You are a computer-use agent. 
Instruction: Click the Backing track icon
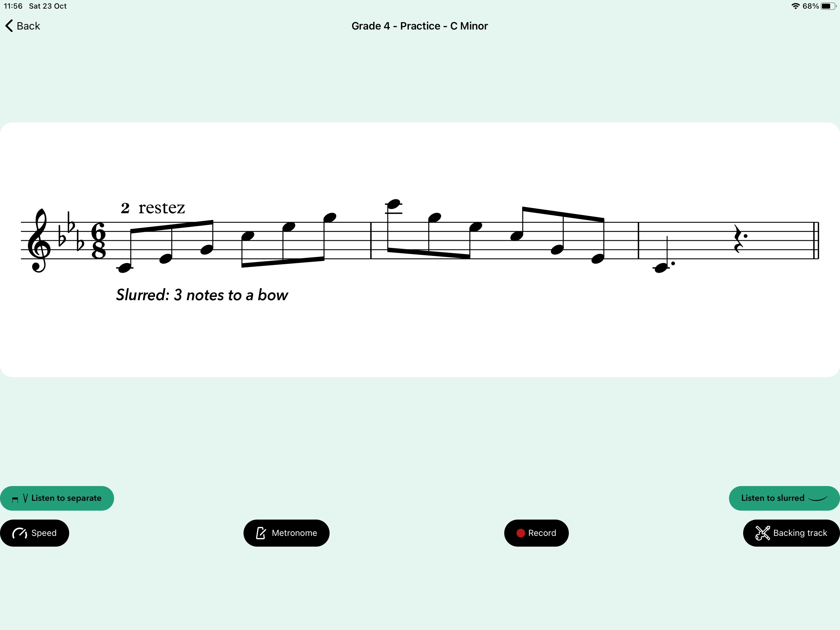click(x=763, y=533)
